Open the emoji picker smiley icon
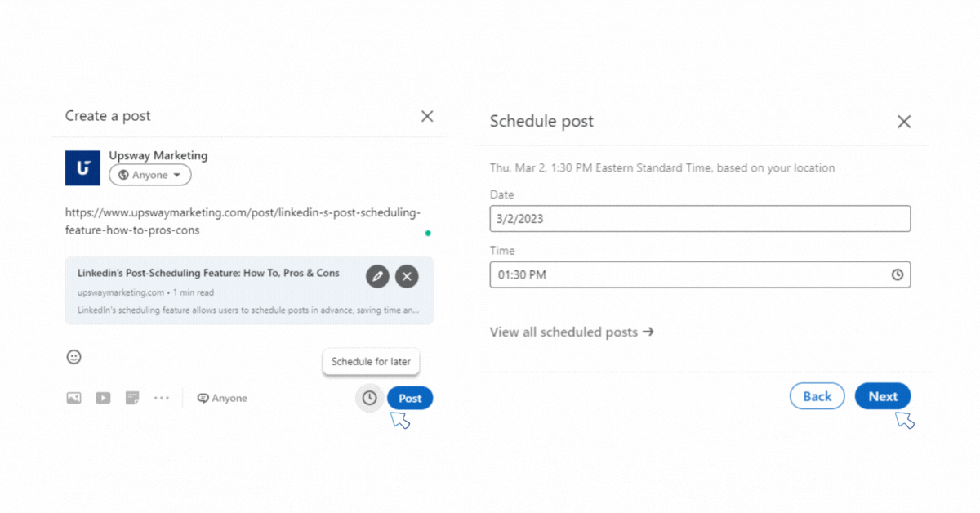 [x=73, y=357]
